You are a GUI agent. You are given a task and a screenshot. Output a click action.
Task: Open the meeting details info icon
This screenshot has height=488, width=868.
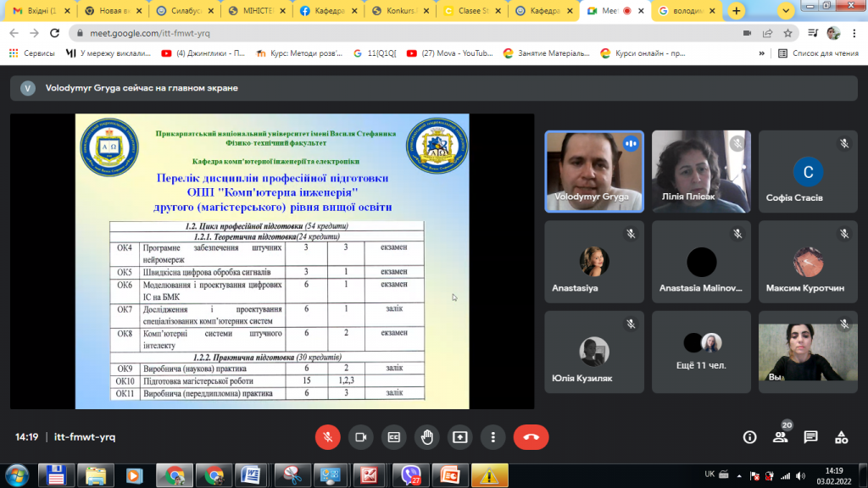click(x=749, y=437)
